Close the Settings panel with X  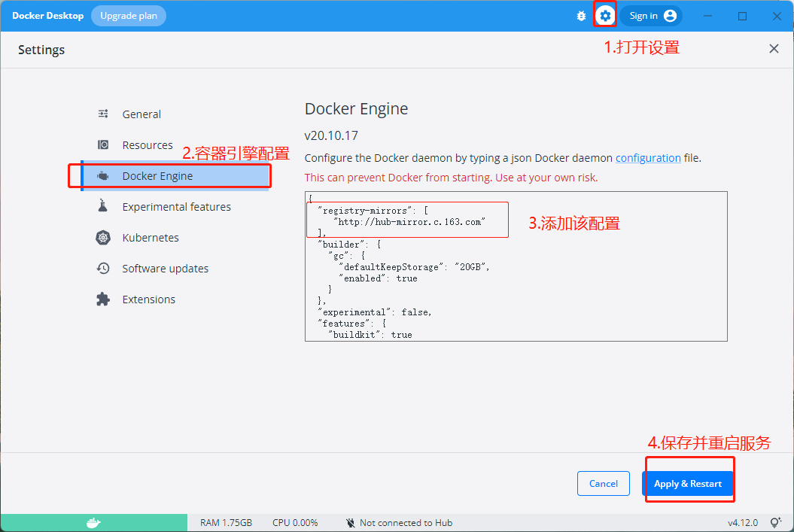(774, 49)
